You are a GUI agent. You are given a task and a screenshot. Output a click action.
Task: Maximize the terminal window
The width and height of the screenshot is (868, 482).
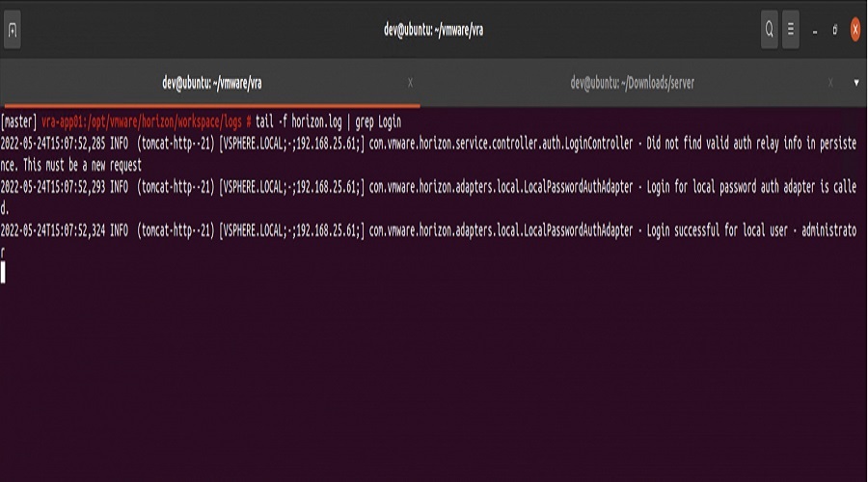[835, 30]
